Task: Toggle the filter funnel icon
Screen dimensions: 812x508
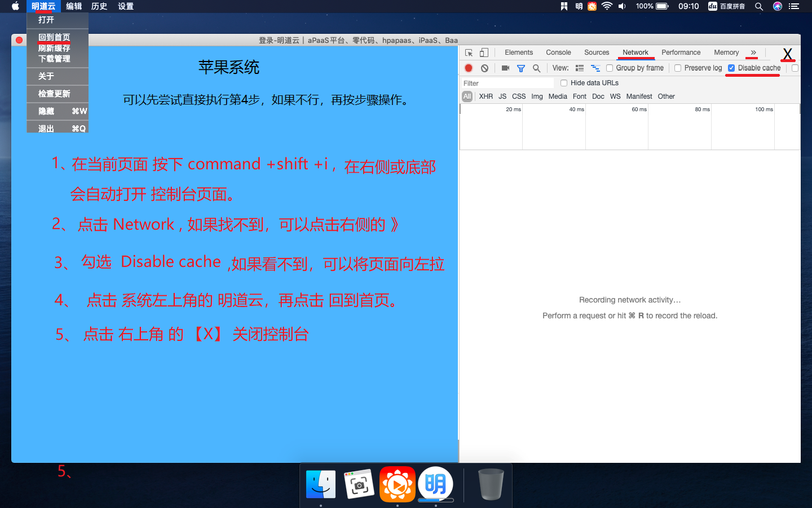Action: point(521,68)
